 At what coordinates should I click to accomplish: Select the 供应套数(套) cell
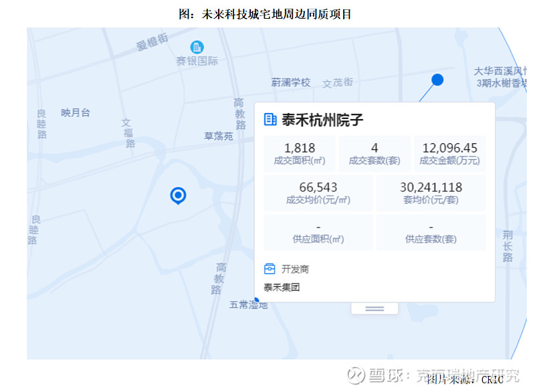(x=431, y=232)
